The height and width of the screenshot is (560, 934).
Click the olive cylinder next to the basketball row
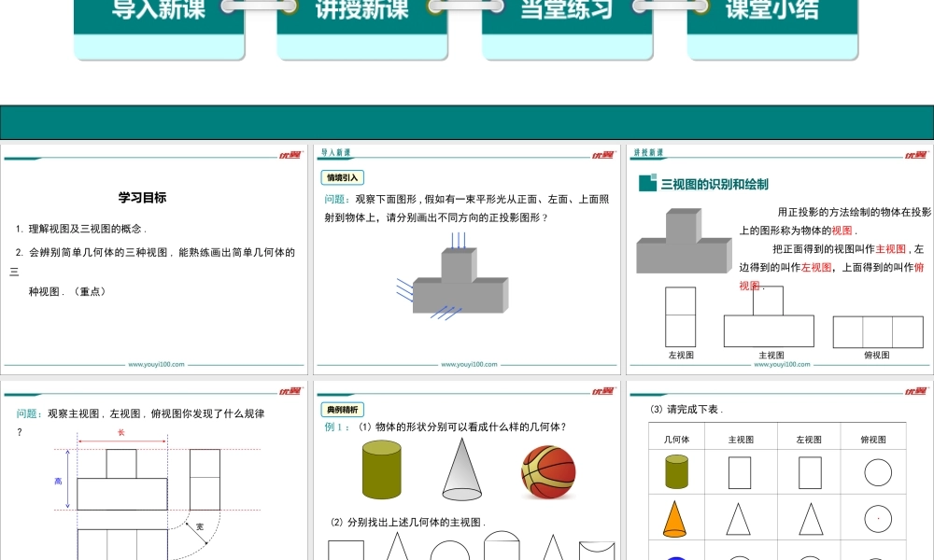[381, 469]
